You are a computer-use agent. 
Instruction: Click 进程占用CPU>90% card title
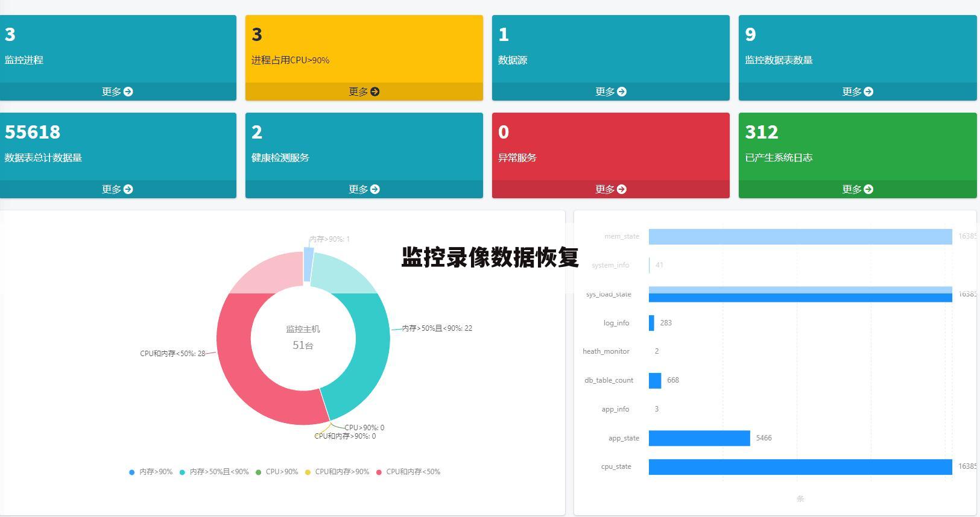pos(290,60)
